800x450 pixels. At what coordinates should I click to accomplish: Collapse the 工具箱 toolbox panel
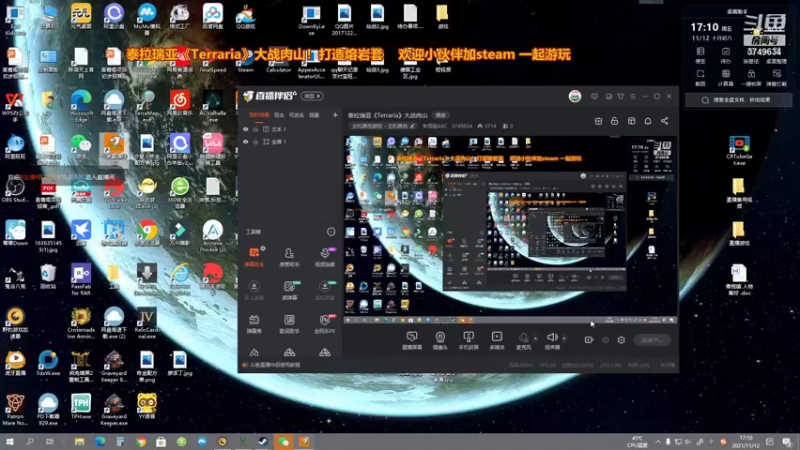331,232
